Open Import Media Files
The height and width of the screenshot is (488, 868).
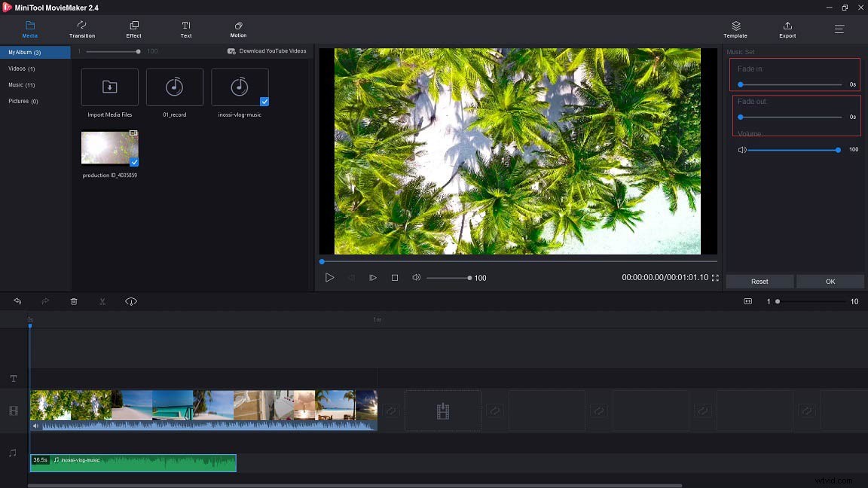109,87
